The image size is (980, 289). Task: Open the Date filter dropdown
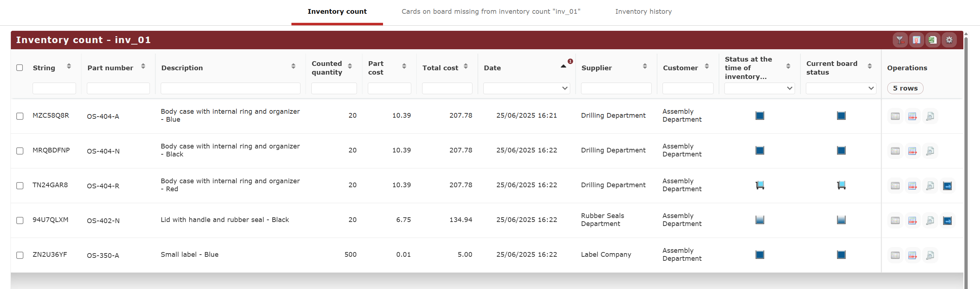(526, 88)
